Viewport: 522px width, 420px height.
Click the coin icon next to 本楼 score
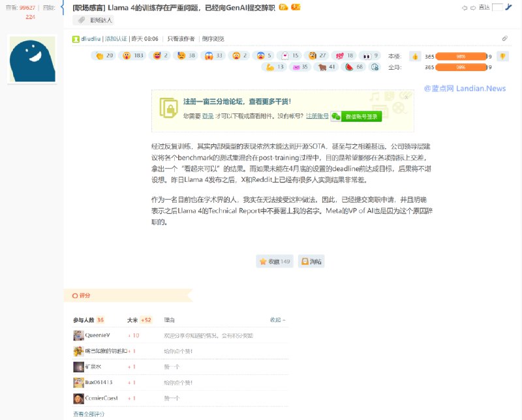click(415, 56)
